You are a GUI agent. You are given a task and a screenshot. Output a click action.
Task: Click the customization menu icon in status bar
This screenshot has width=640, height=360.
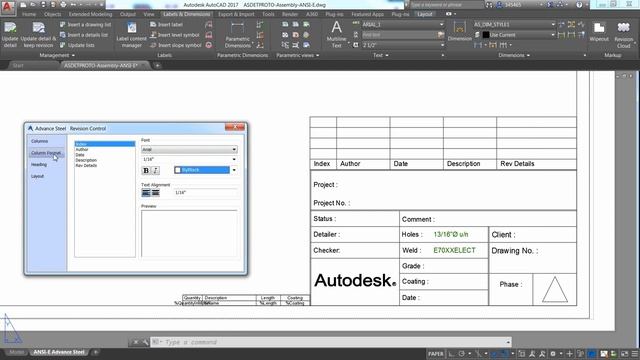pyautogui.click(x=635, y=353)
